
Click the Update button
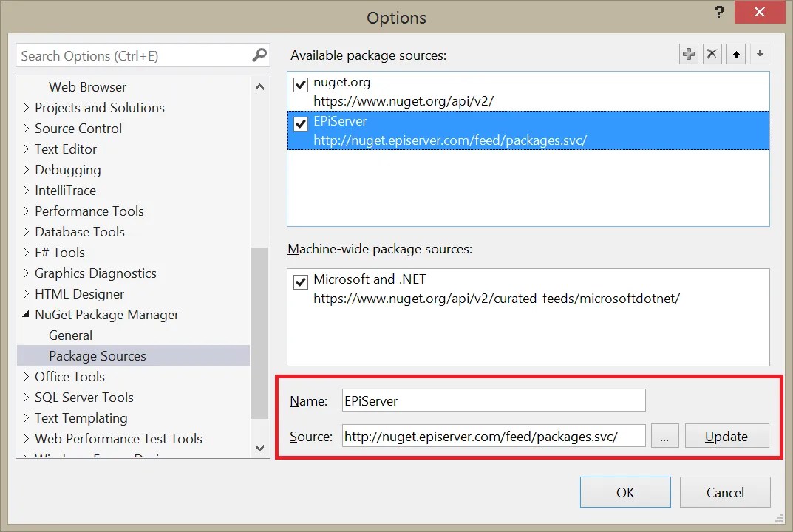[x=726, y=436]
